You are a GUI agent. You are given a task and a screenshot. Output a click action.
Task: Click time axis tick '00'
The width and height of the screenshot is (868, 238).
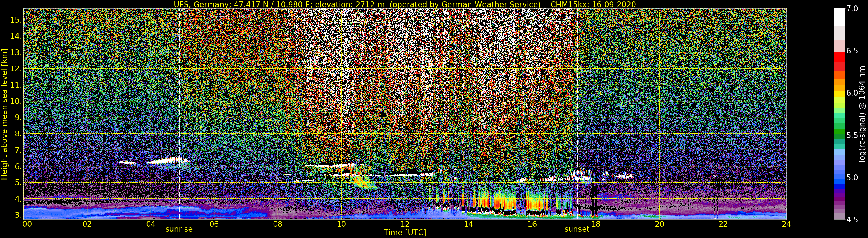[27, 224]
